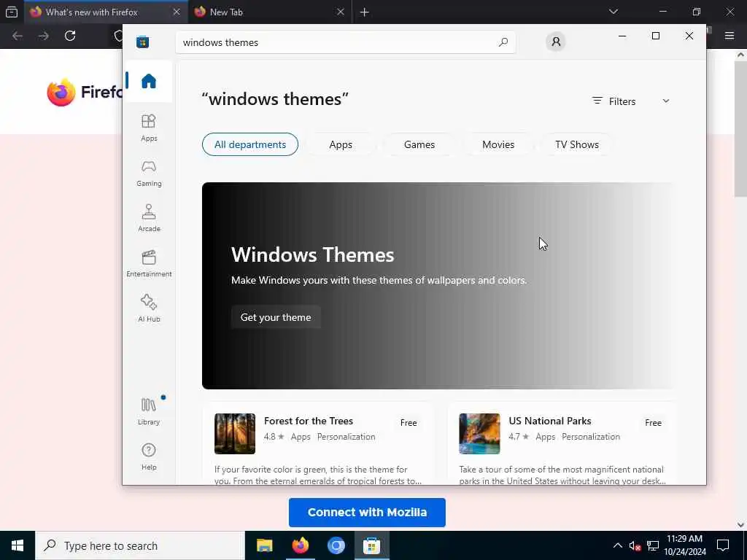Image resolution: width=747 pixels, height=560 pixels.
Task: Click into the windows themes search box
Action: (345, 42)
